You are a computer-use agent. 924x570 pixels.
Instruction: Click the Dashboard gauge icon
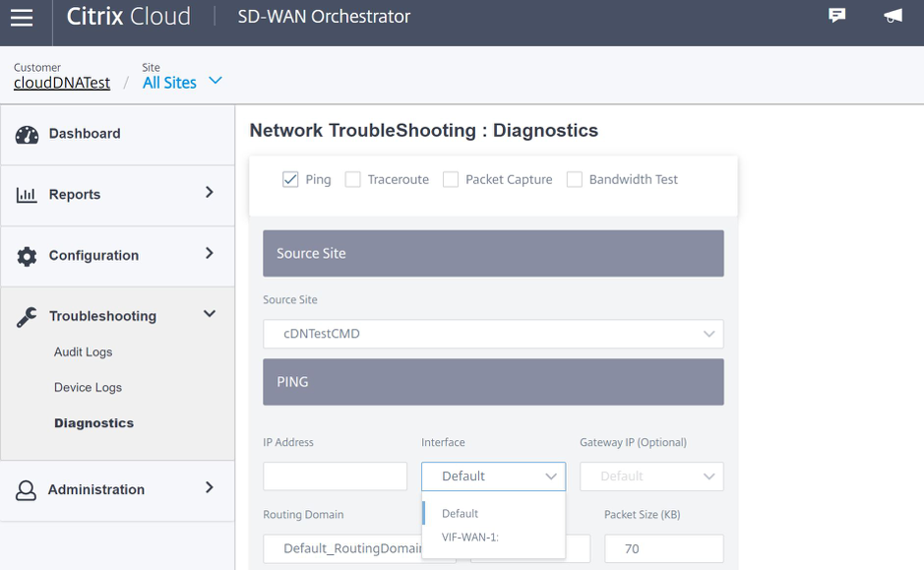tap(27, 135)
